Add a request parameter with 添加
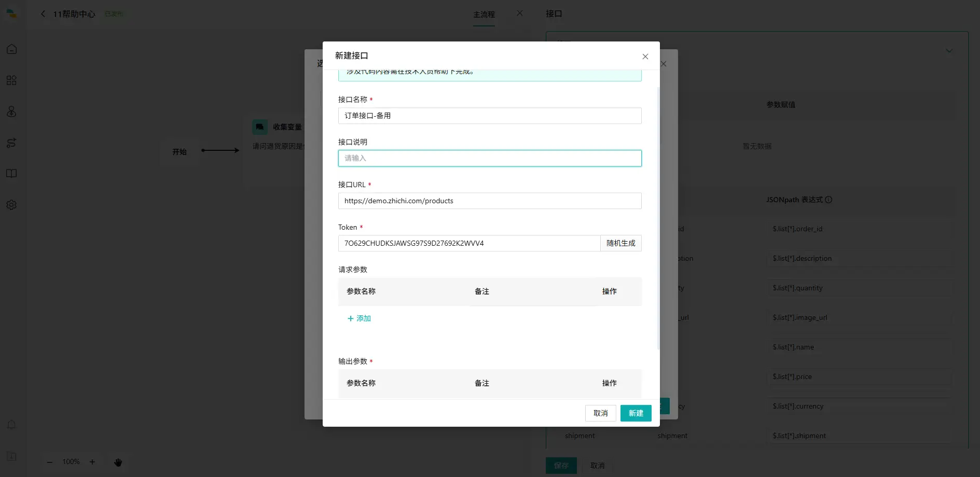The image size is (980, 477). tap(359, 318)
